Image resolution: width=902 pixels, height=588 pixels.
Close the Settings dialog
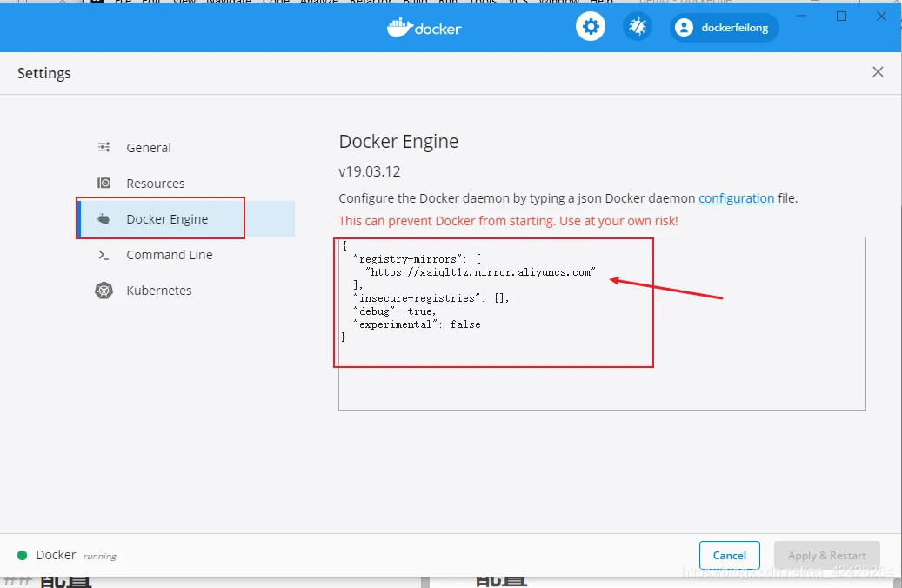point(878,72)
